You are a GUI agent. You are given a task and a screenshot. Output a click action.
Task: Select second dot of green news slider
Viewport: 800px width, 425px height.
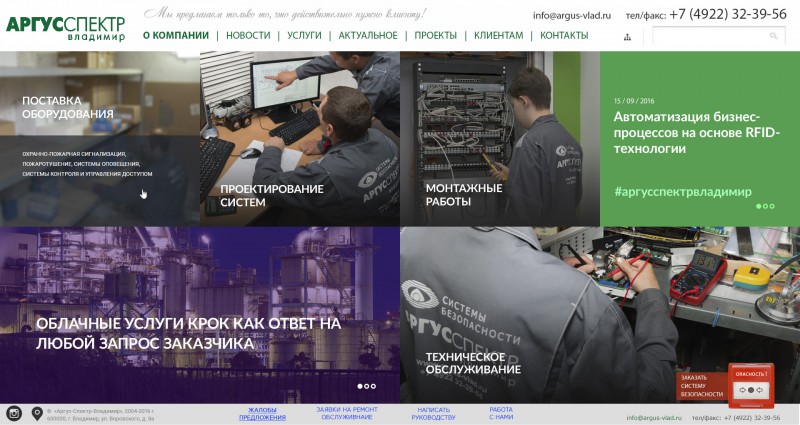tap(765, 206)
